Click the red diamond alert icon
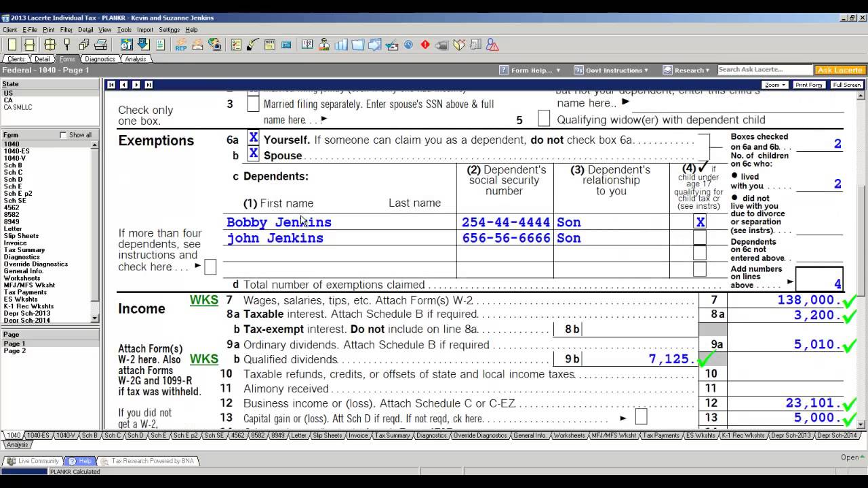Image resolution: width=868 pixels, height=488 pixels. 425,45
